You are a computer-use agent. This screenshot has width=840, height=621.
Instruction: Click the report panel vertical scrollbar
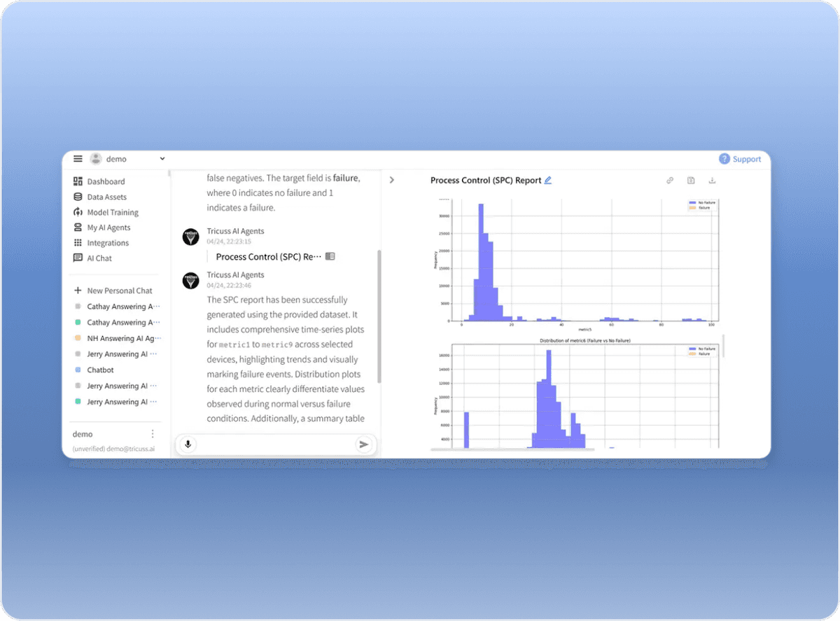point(723,346)
